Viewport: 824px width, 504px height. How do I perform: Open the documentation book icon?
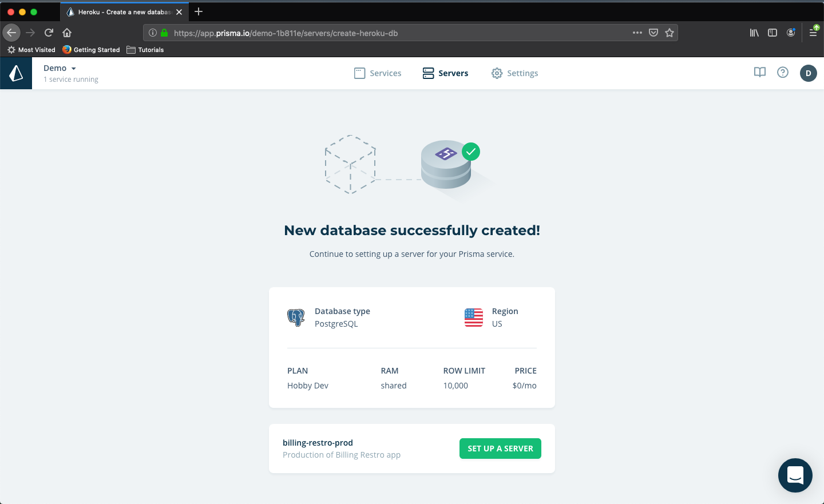tap(760, 72)
